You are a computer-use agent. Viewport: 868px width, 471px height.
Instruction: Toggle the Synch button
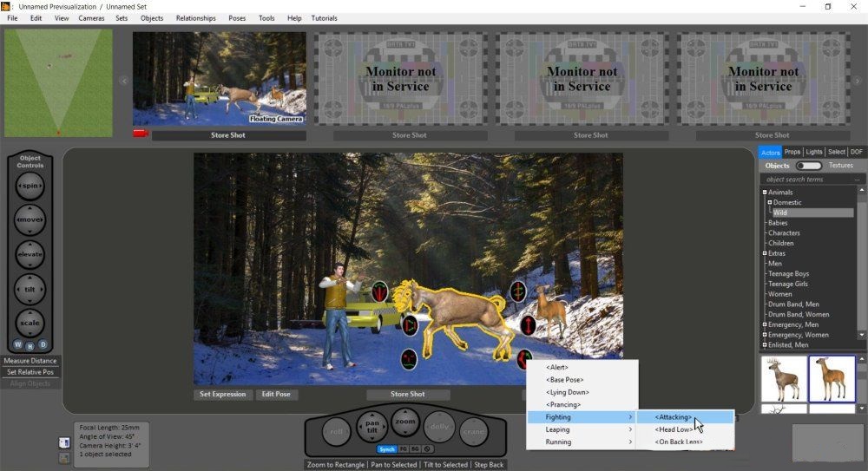387,449
